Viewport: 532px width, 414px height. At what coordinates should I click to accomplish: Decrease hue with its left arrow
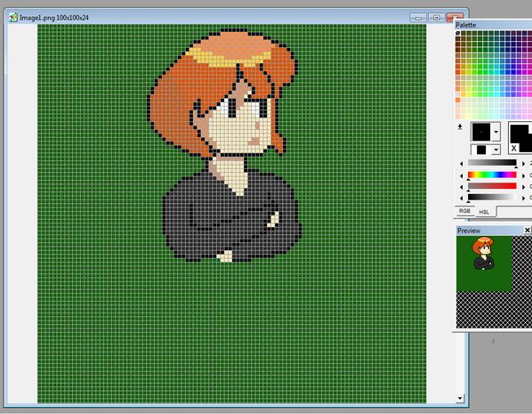pyautogui.click(x=462, y=175)
